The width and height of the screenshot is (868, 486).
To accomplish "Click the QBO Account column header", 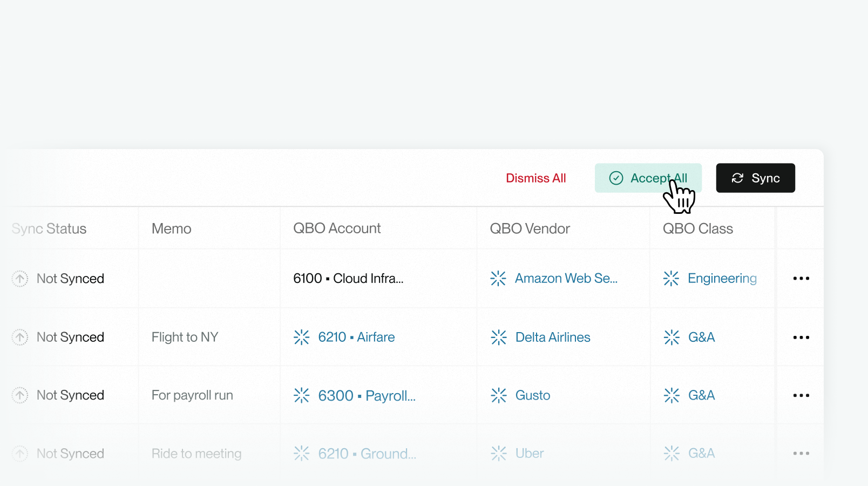I will tap(337, 228).
